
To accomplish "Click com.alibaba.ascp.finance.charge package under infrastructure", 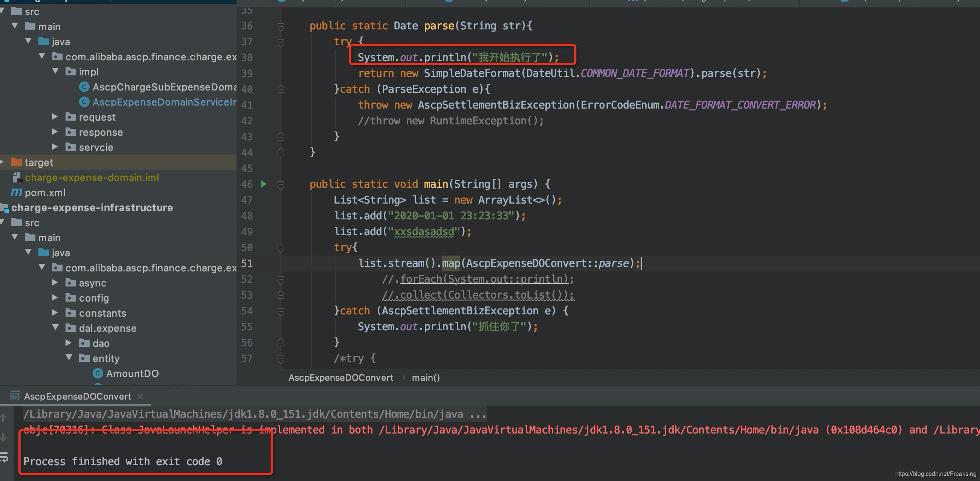I will (151, 268).
